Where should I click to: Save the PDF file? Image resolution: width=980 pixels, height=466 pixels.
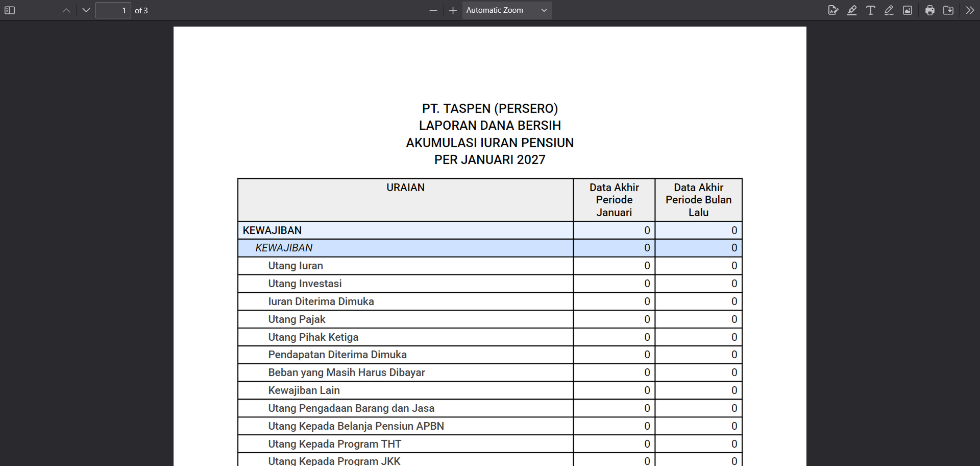point(948,10)
